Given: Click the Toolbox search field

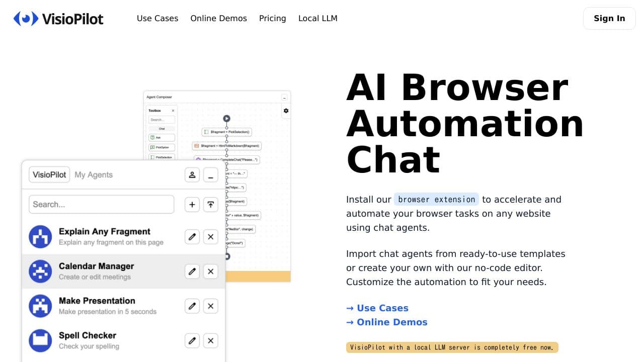Looking at the screenshot, I should (162, 120).
